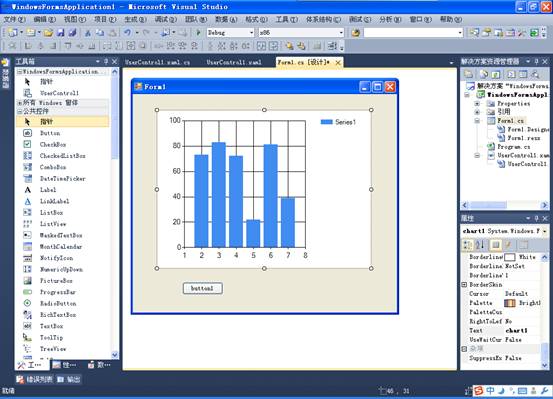
Task: Click button1 on the Form1 designer
Action: [x=203, y=288]
